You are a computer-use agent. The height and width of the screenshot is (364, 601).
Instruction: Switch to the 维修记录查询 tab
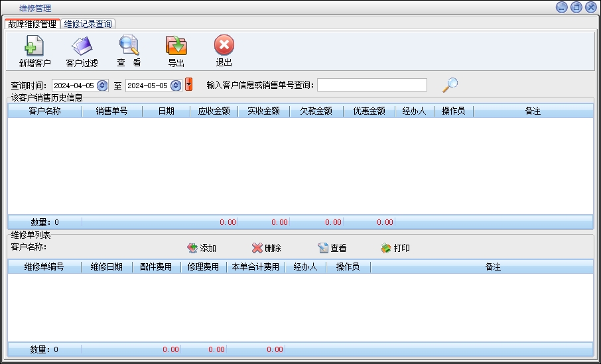pyautogui.click(x=88, y=24)
